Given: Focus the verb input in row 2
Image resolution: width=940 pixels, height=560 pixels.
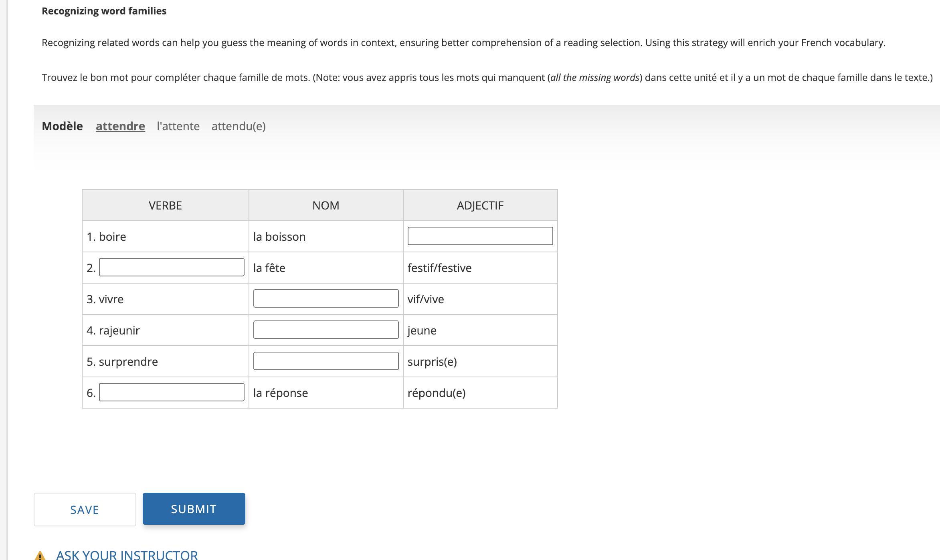Looking at the screenshot, I should (172, 267).
